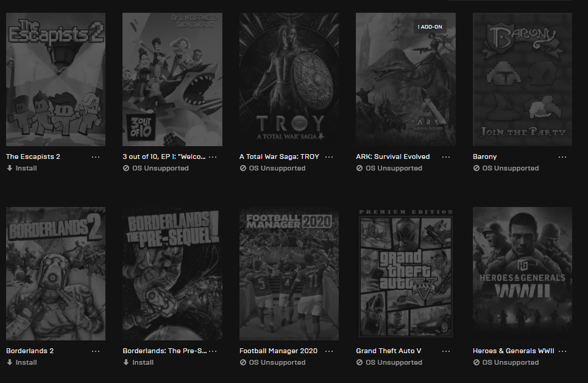Click the 1 ADD-ON badge on ARK
This screenshot has width=588, height=383.
click(430, 27)
